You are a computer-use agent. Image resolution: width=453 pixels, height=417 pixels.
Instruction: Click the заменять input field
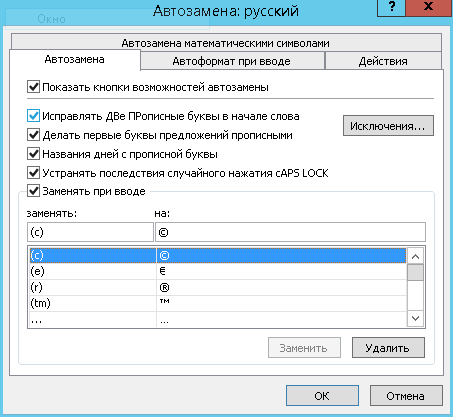click(x=90, y=232)
